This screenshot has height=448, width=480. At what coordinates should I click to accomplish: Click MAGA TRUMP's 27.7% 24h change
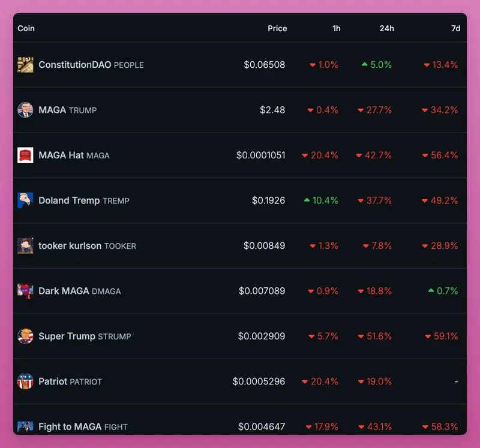[374, 110]
